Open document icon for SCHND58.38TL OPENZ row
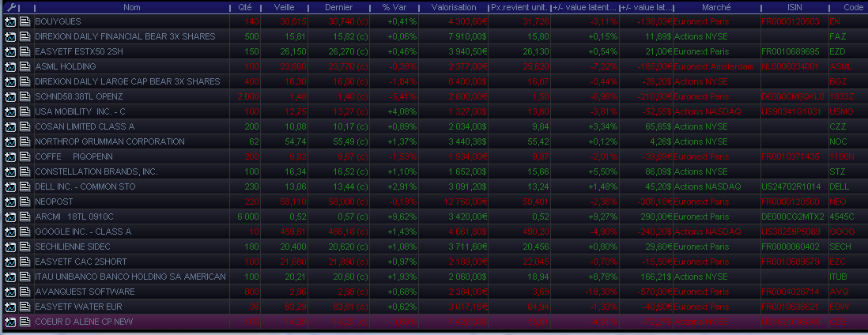The width and height of the screenshot is (868, 335). (25, 96)
